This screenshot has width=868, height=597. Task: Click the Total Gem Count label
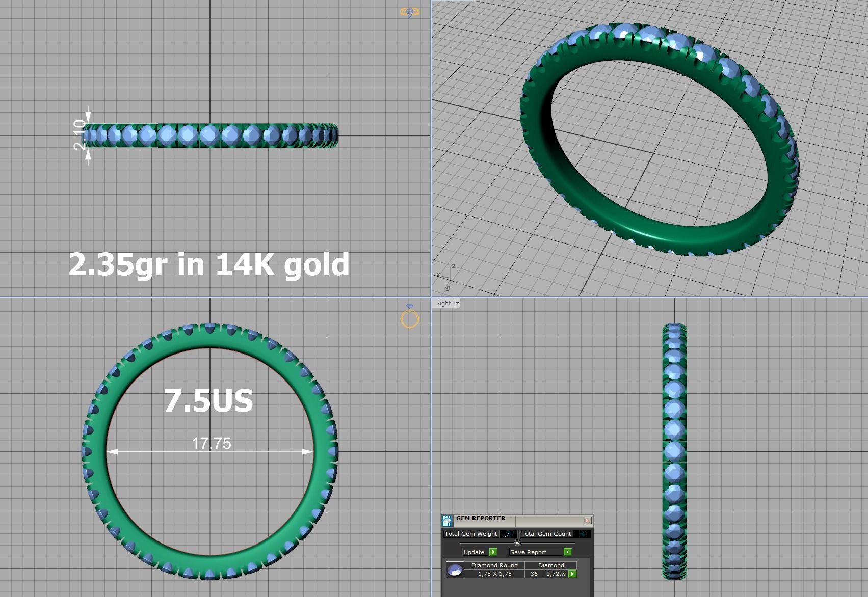546,534
